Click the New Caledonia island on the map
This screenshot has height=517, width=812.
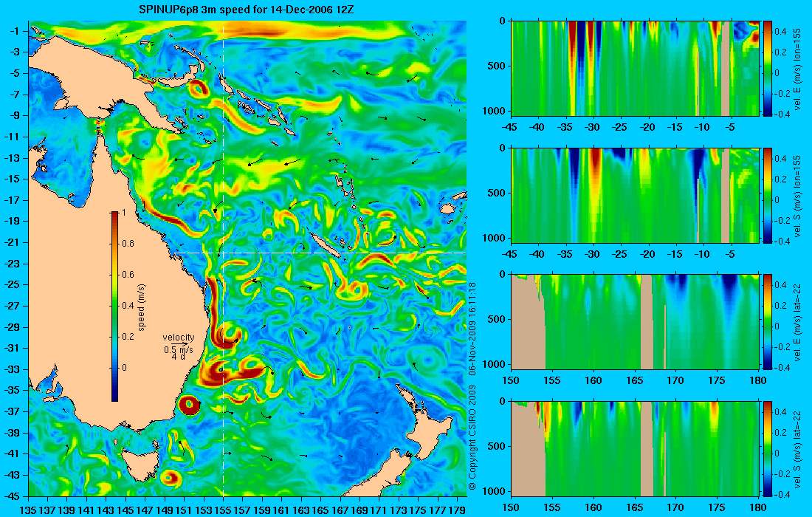(x=325, y=243)
